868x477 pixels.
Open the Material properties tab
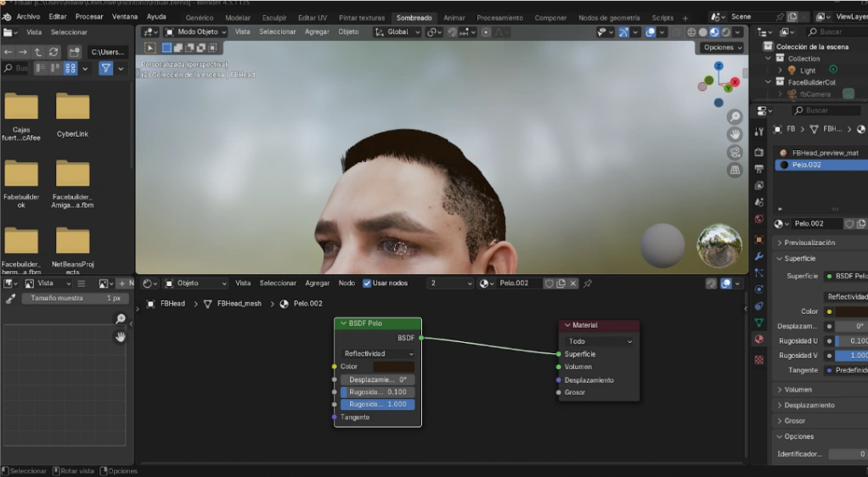pos(759,340)
